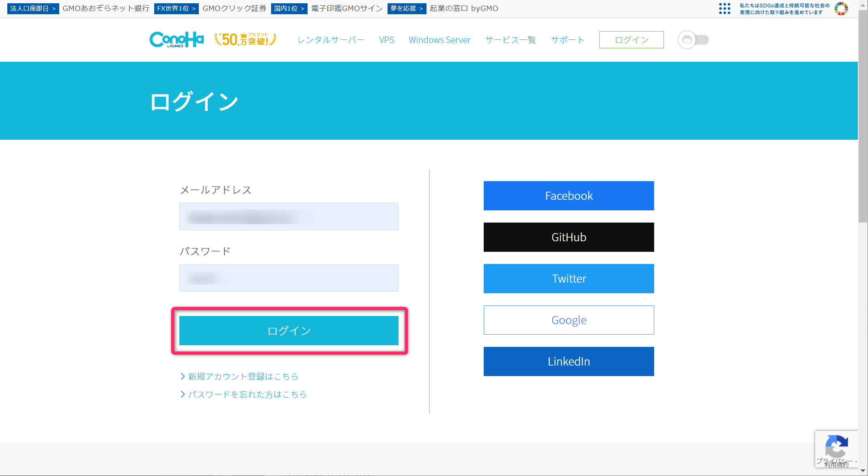
Task: Click the 法人口座即日 blue tag
Action: 33,9
